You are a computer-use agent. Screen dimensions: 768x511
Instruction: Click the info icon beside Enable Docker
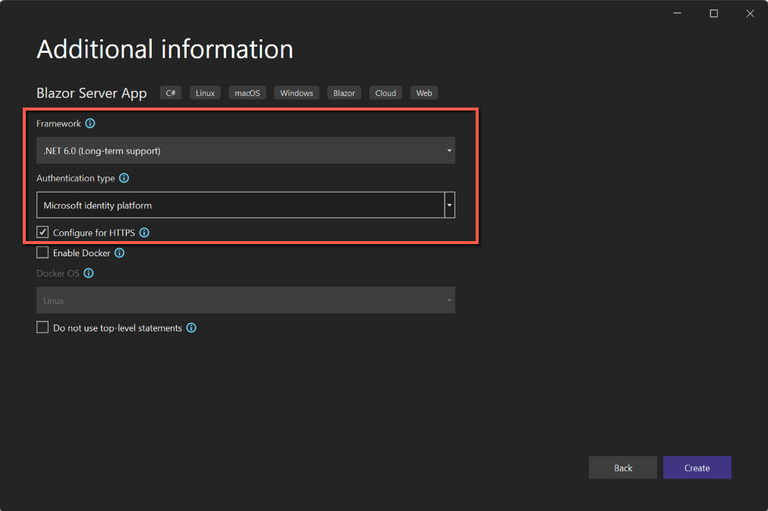click(x=120, y=253)
